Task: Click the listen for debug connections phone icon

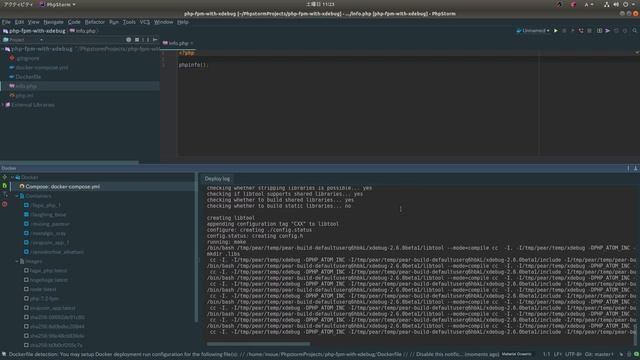Action: point(581,31)
